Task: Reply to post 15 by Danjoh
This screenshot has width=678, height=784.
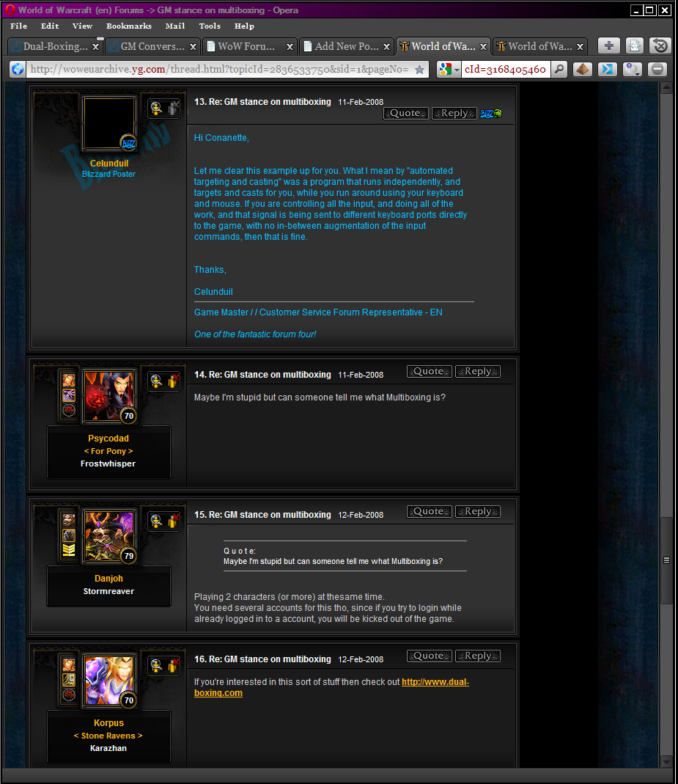Action: click(x=478, y=511)
